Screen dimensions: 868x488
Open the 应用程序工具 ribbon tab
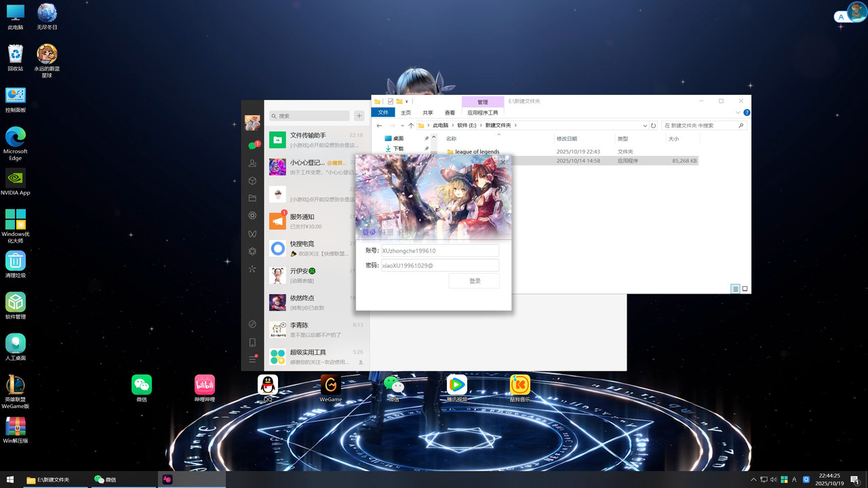(x=483, y=113)
